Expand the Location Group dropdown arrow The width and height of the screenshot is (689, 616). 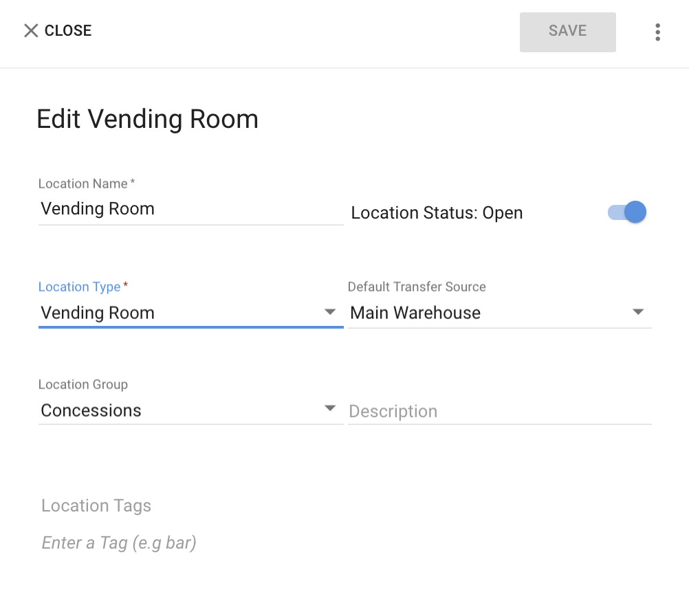coord(330,408)
